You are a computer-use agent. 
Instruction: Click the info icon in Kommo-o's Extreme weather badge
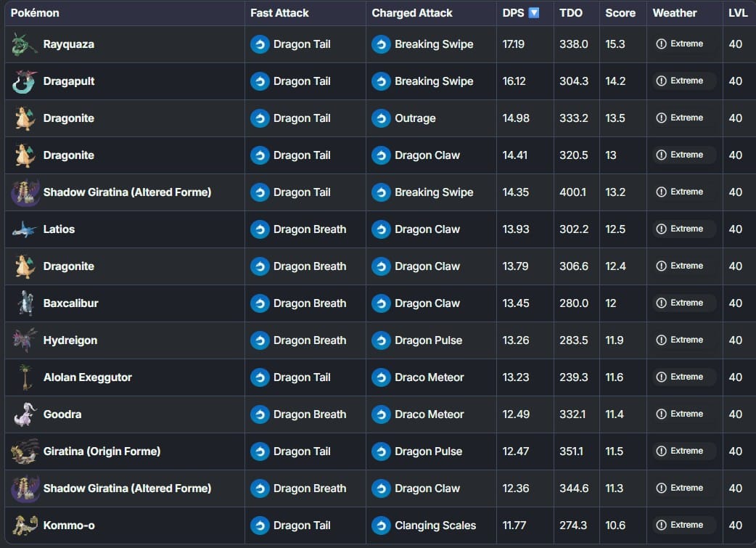click(x=662, y=525)
